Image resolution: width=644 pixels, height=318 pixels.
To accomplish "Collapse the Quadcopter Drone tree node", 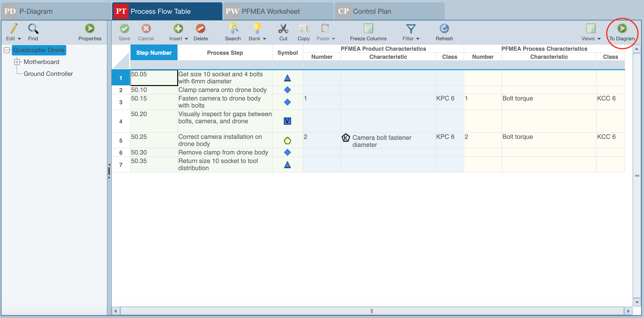I will [x=7, y=50].
